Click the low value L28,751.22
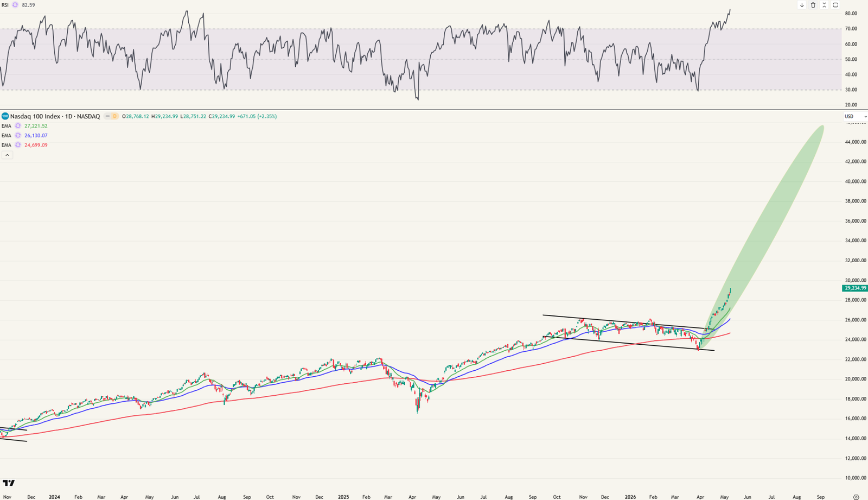 coord(193,116)
